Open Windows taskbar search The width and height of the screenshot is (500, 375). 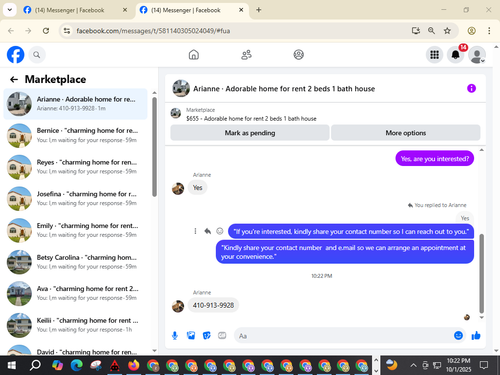click(35, 365)
